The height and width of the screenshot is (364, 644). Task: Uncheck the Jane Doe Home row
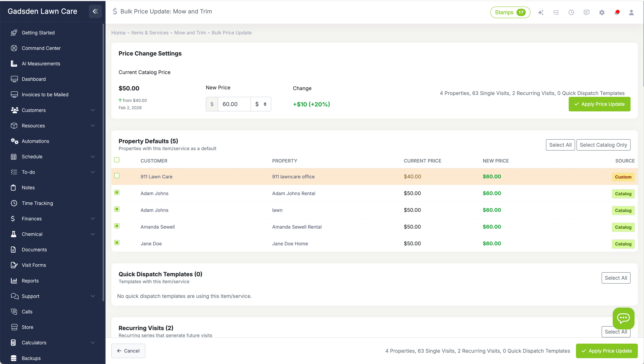pos(117,242)
